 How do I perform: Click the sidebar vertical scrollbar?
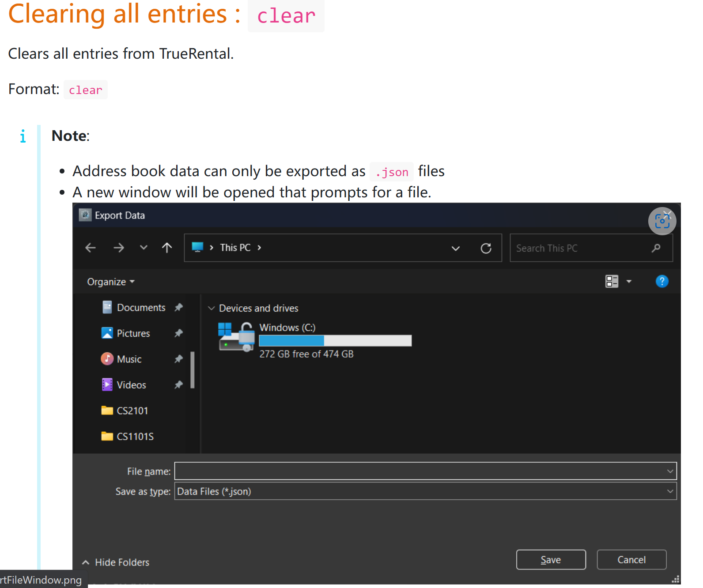pos(193,370)
